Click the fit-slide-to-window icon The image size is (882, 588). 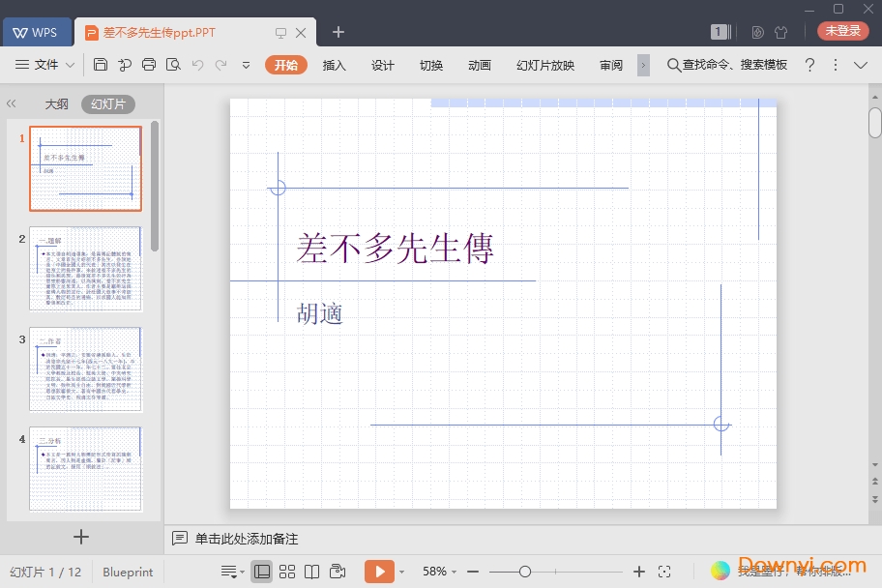[663, 571]
